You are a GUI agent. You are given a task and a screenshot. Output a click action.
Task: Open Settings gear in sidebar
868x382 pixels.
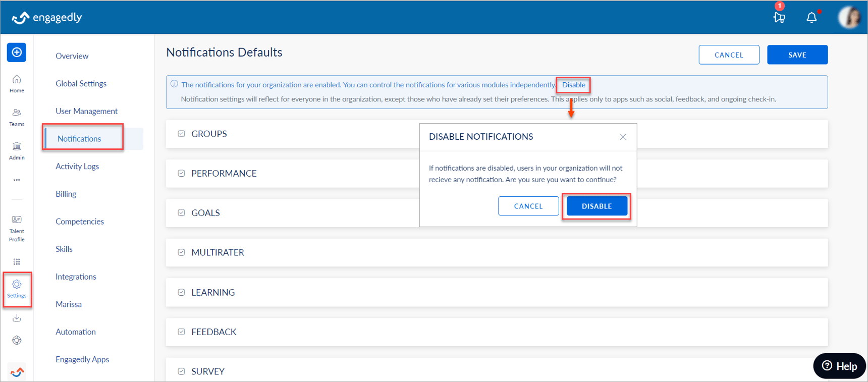click(17, 289)
